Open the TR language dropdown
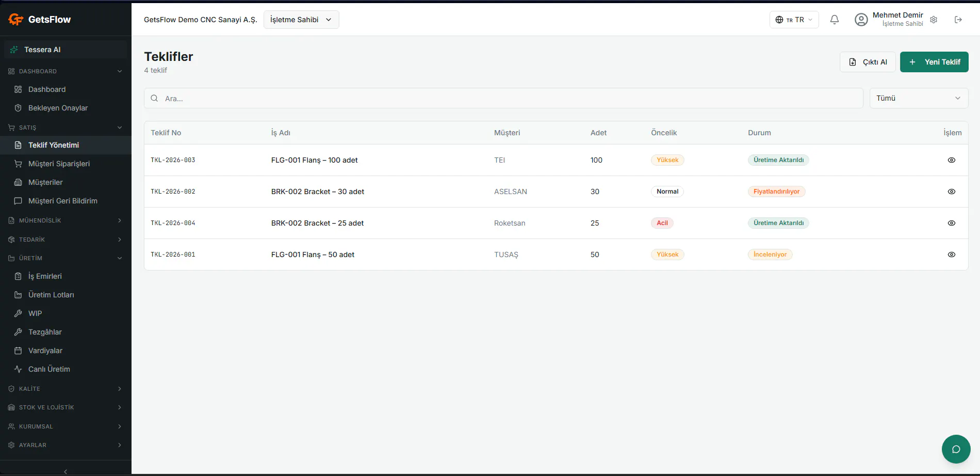Screen dimensions: 980x476 (x=794, y=20)
